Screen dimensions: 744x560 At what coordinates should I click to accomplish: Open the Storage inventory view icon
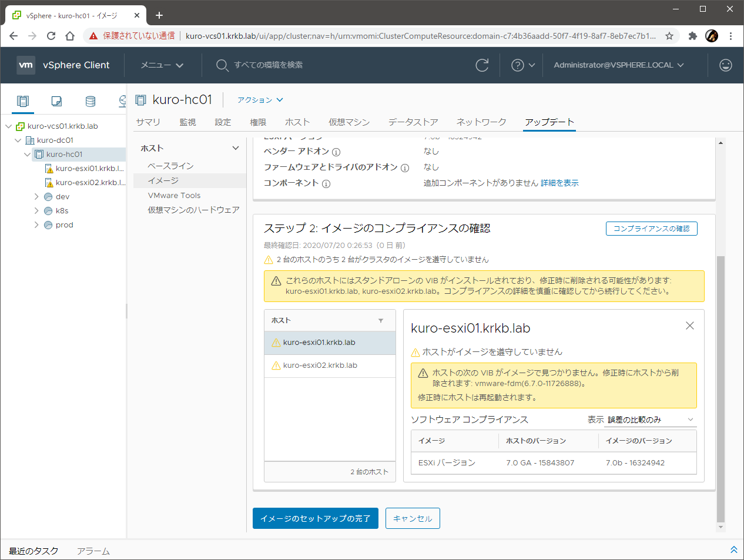pyautogui.click(x=90, y=101)
